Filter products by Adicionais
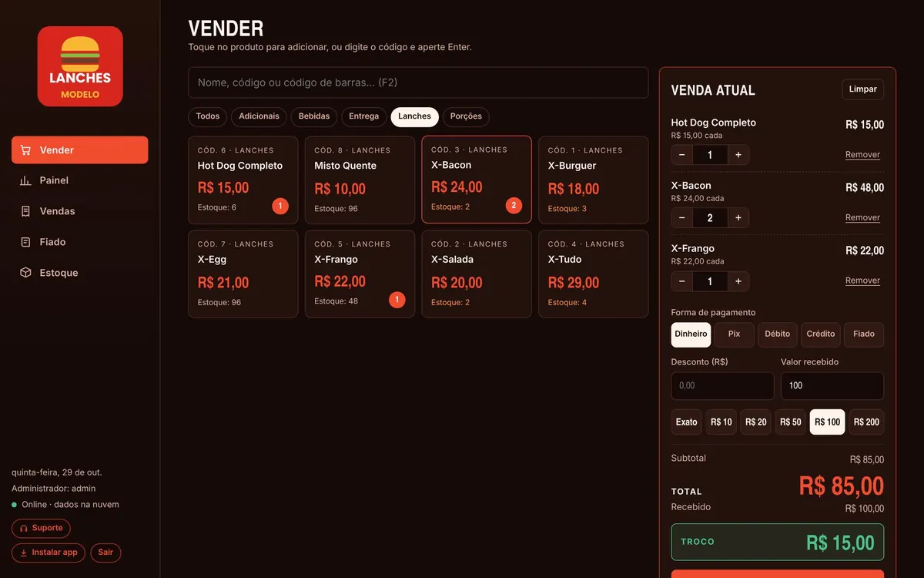This screenshot has height=578, width=924. coord(259,117)
